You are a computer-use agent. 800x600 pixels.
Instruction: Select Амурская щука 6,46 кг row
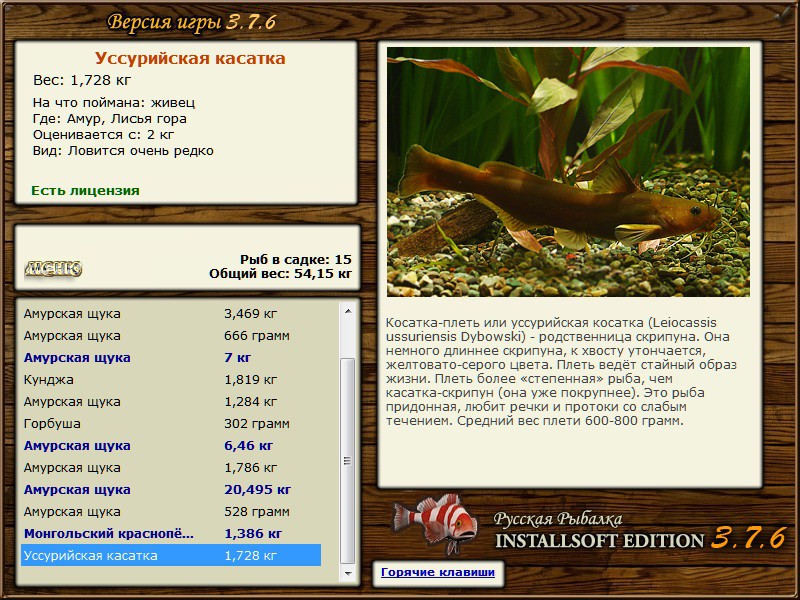click(x=171, y=445)
